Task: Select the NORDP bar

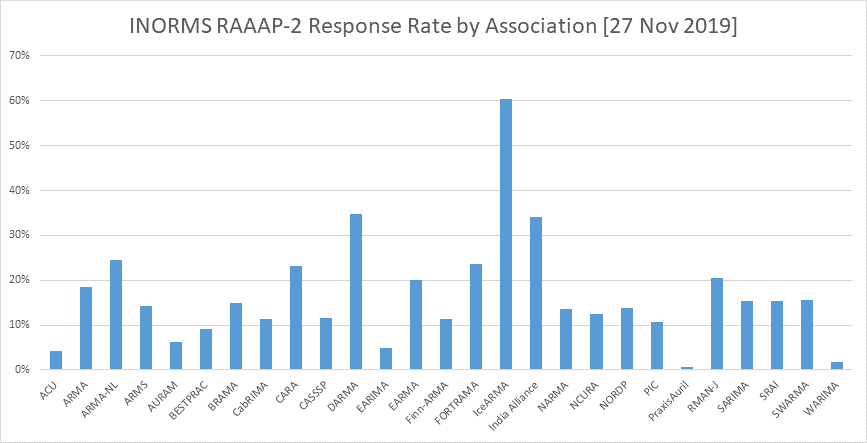Action: coord(626,338)
